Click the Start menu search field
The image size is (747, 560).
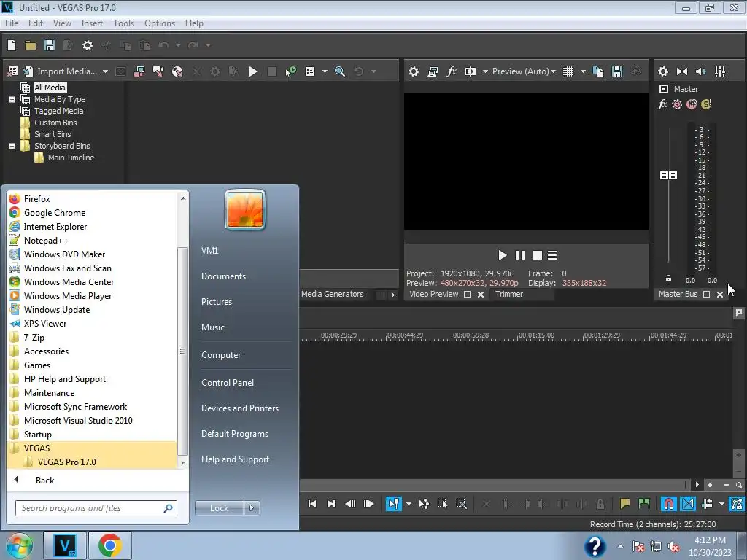pyautogui.click(x=96, y=508)
